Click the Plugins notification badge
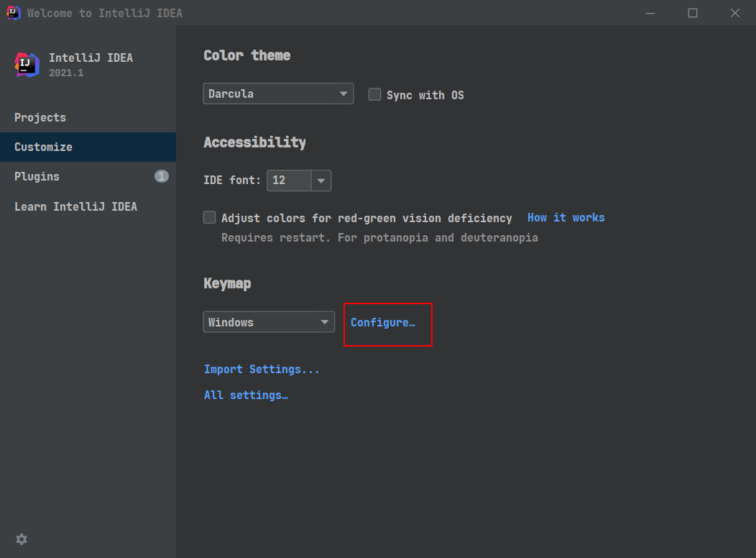The width and height of the screenshot is (756, 558). click(162, 176)
